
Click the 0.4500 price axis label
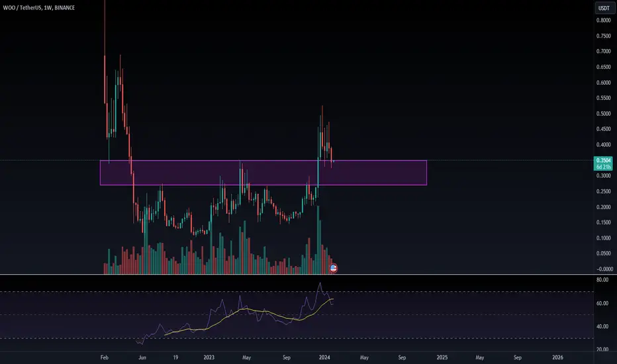(x=603, y=129)
